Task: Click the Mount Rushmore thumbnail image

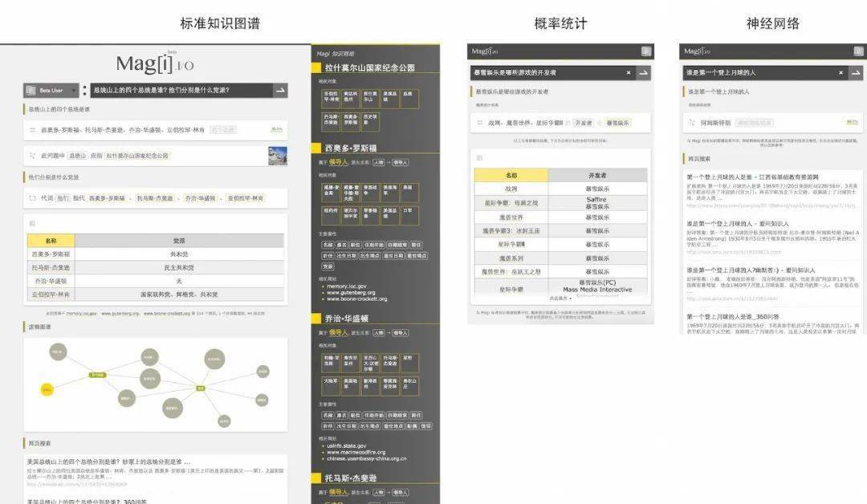Action: [277, 155]
